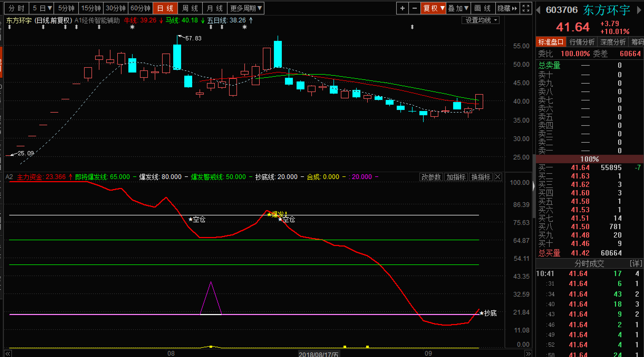
Task: Click the 抄底 star signal marker
Action: click(x=488, y=313)
